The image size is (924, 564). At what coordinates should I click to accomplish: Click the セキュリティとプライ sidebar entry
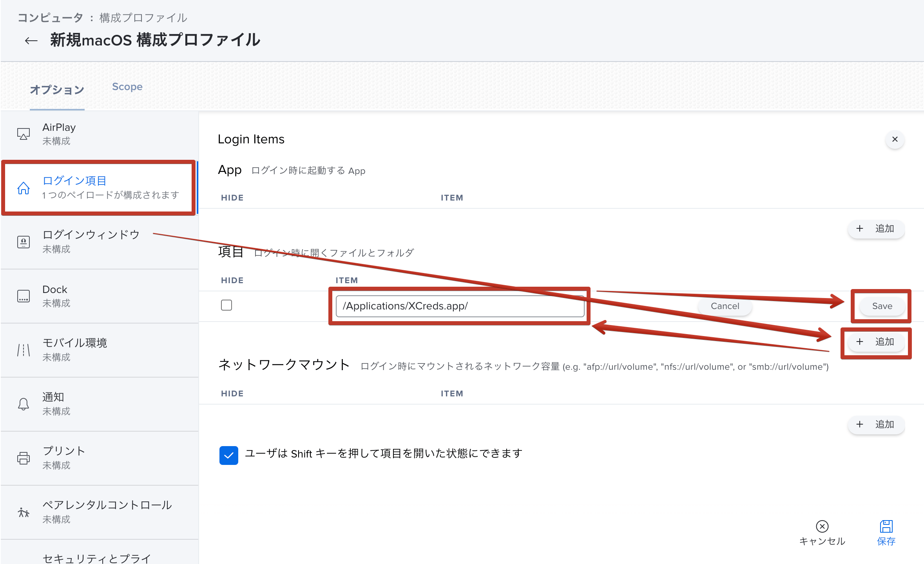pos(100,552)
